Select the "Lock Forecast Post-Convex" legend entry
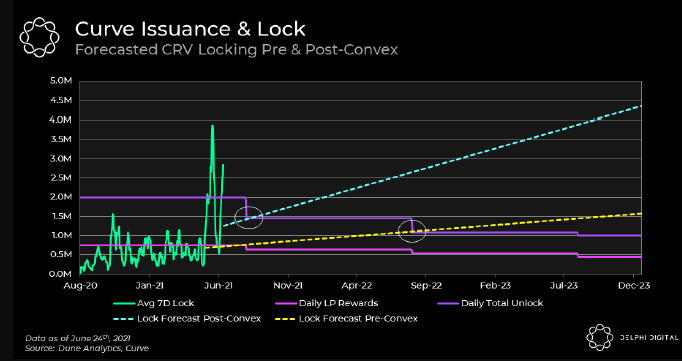682x361 pixels. [187, 318]
